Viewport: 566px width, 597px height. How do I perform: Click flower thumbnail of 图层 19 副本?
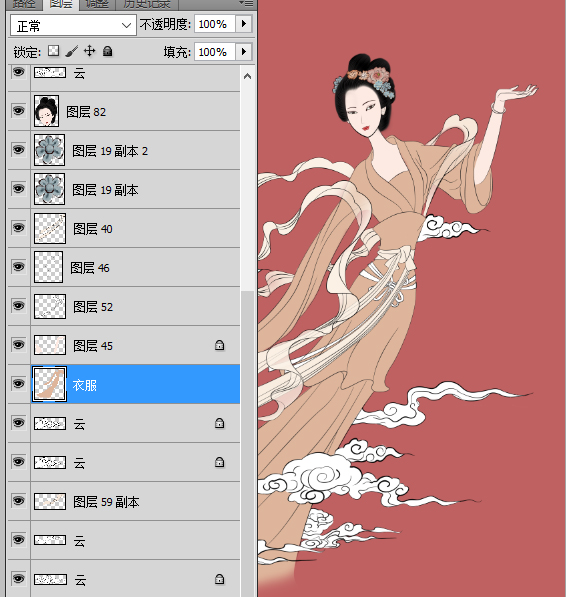pos(49,189)
